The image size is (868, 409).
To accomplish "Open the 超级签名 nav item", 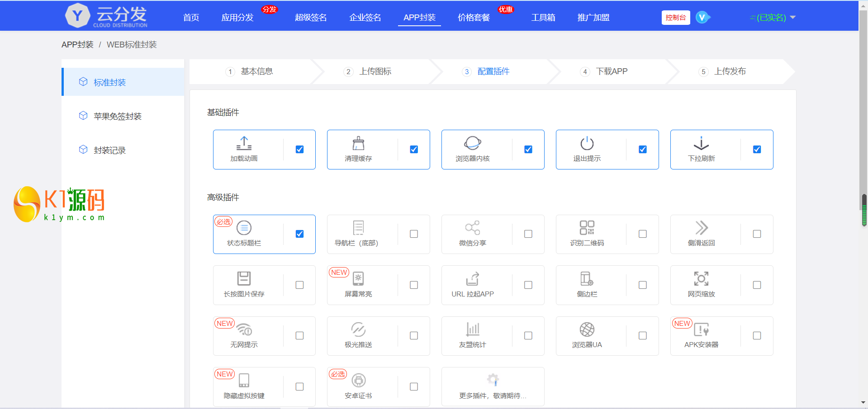I will [x=311, y=18].
